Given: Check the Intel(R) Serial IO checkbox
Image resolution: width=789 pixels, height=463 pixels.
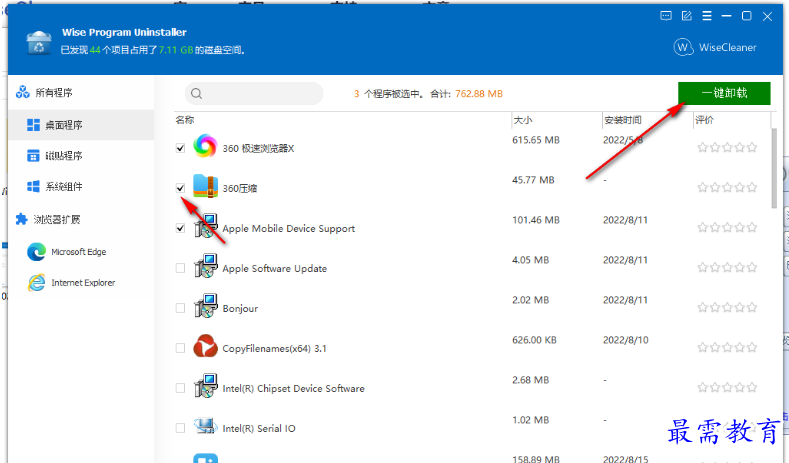Looking at the screenshot, I should pos(180,428).
